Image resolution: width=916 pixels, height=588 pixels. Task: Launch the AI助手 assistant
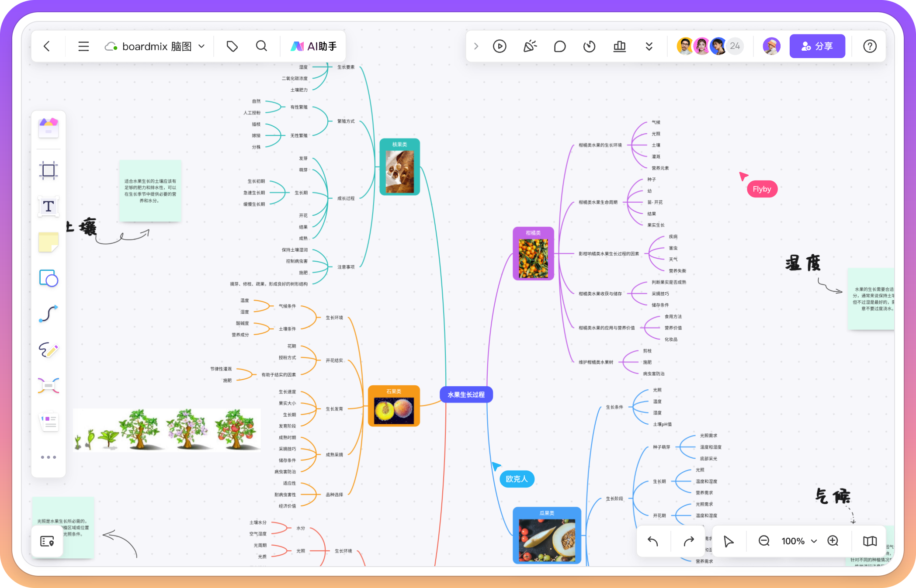(314, 46)
